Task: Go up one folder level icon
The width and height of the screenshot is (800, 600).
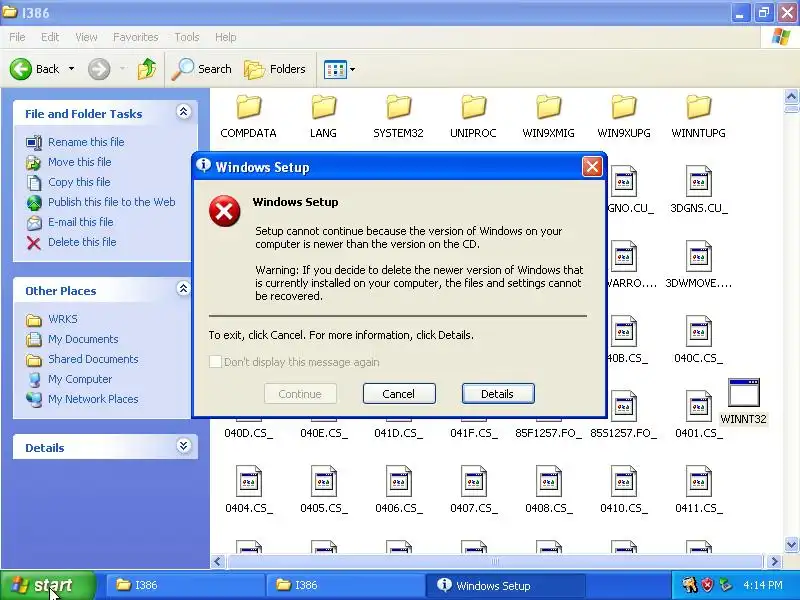Action: point(147,69)
